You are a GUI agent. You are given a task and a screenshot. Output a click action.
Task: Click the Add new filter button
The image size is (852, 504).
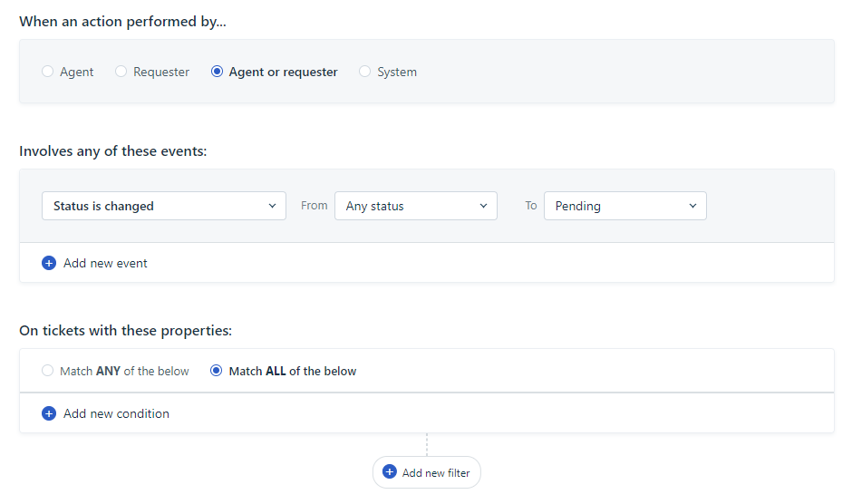427,472
